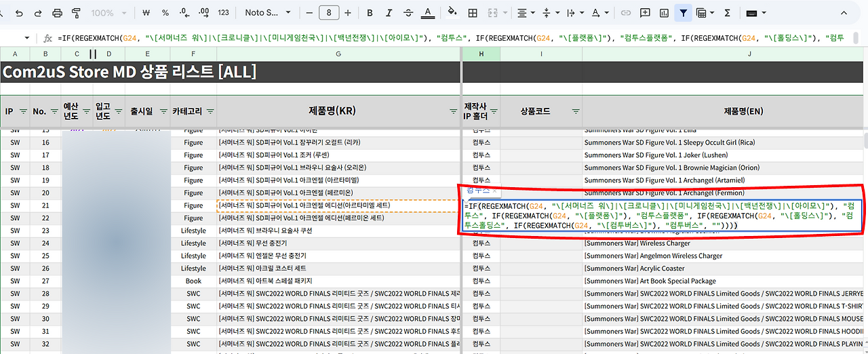Screen dimensions: 868x354
Task: Activate the paint format tool
Action: click(x=76, y=13)
